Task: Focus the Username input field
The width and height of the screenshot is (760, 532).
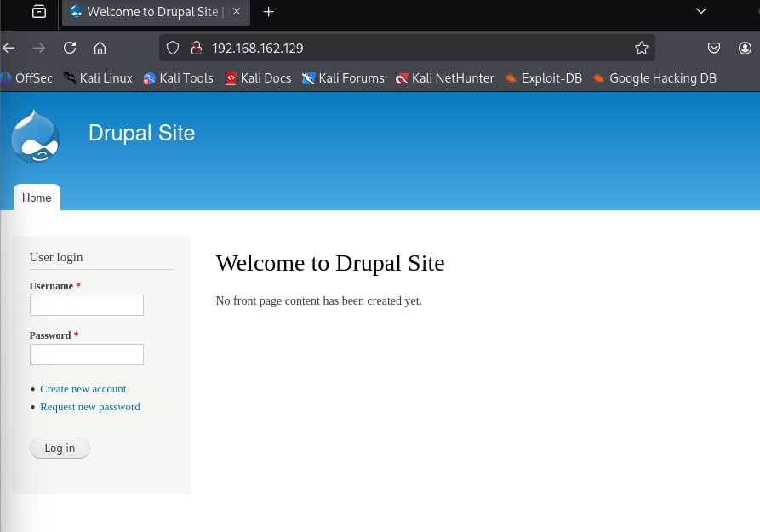Action: [87, 305]
